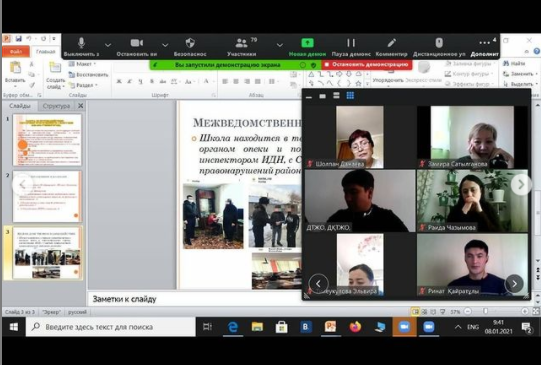
Task: Click Упорядочить arrange button
Action: [388, 75]
